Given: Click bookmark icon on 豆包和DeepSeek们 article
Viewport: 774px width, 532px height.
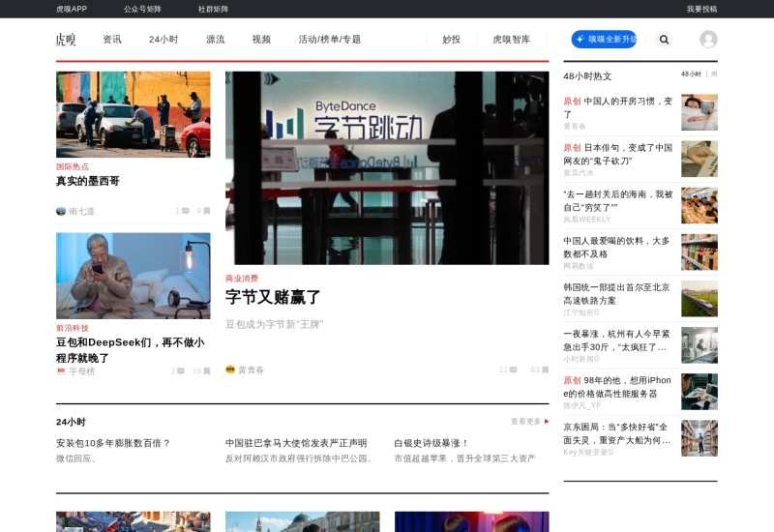Looking at the screenshot, I should (x=207, y=370).
